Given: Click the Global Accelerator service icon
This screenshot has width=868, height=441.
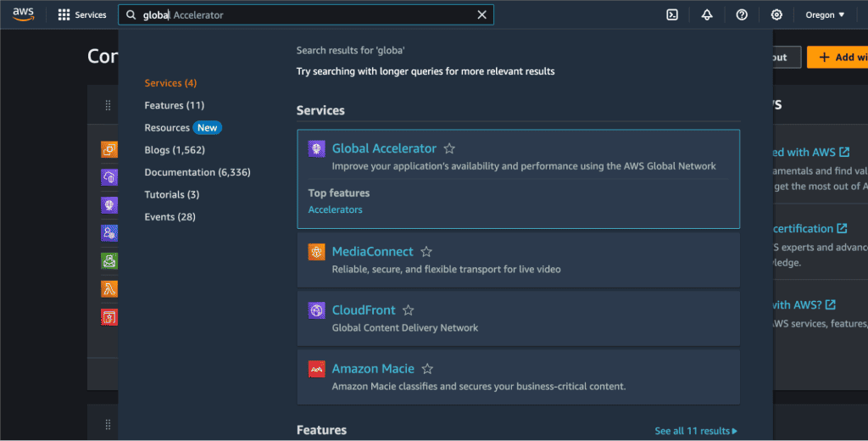Looking at the screenshot, I should tap(317, 148).
